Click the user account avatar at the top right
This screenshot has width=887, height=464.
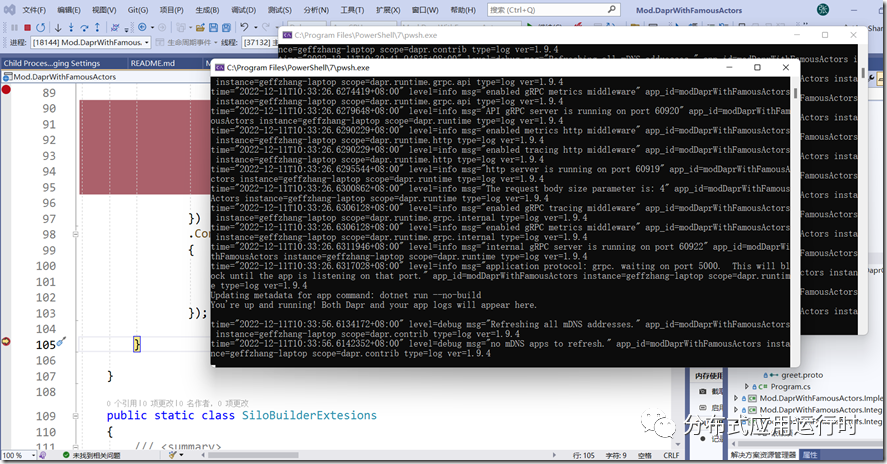pos(823,10)
